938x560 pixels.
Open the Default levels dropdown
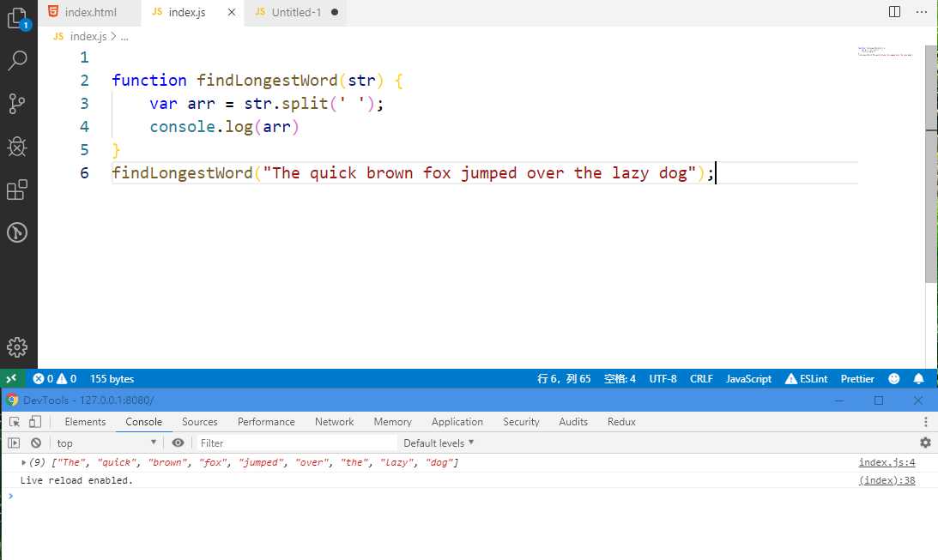click(x=438, y=443)
